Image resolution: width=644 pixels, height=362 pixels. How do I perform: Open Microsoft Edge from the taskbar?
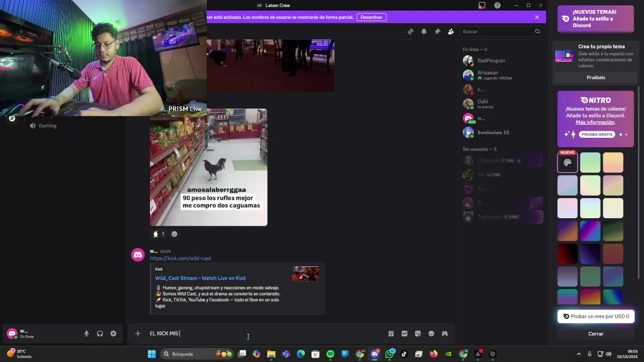point(301,354)
